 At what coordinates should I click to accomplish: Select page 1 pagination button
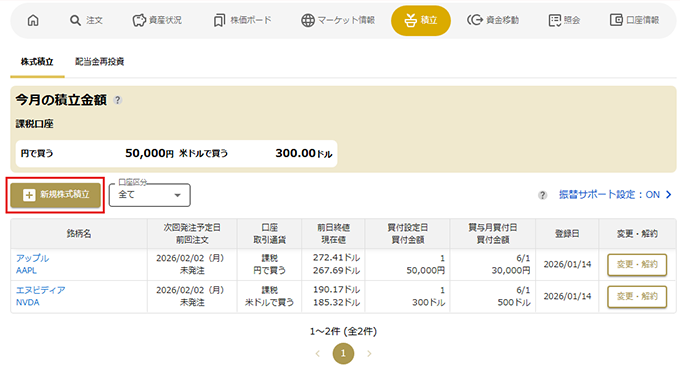(x=343, y=354)
